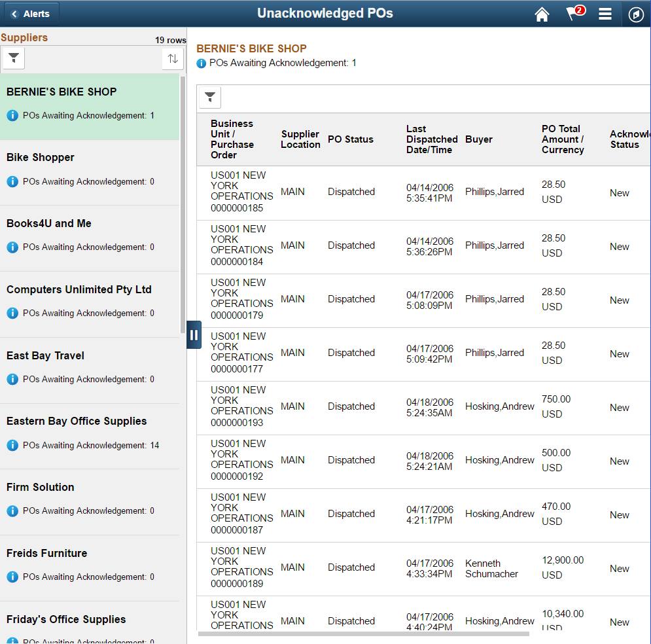651x644 pixels.
Task: Select supplier Friday's Office Supplies
Action: [x=90, y=623]
